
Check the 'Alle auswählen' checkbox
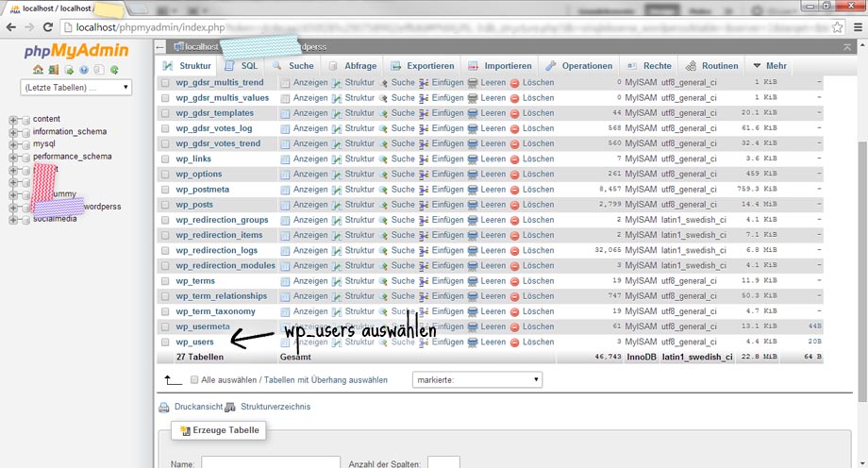click(x=194, y=380)
